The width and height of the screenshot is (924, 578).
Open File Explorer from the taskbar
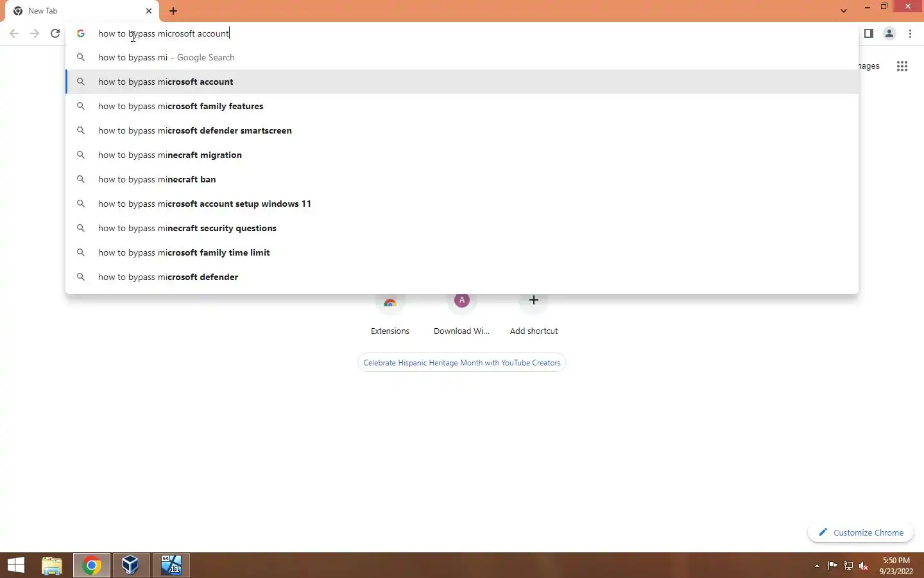[x=52, y=565]
